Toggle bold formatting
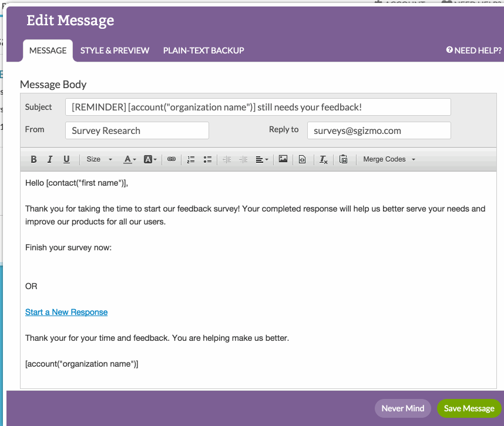This screenshot has width=504, height=426. point(33,159)
